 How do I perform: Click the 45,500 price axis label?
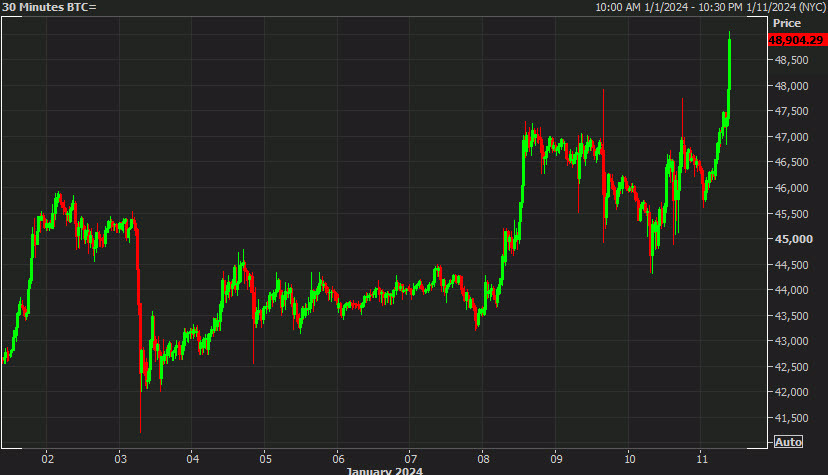tap(791, 214)
